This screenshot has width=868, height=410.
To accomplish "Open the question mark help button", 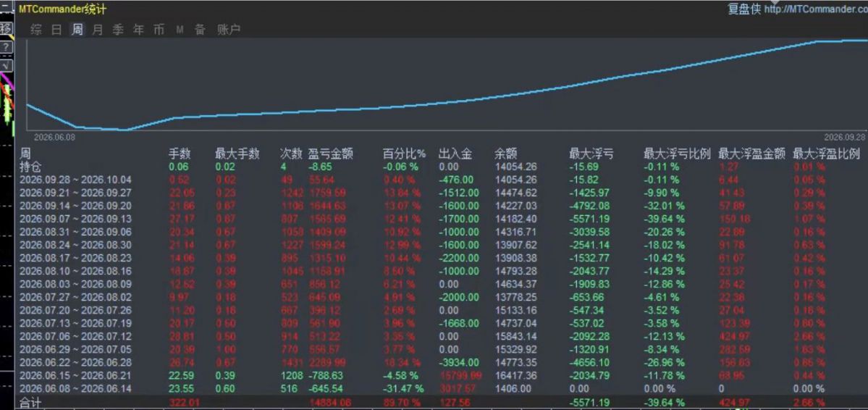I will (x=6, y=47).
